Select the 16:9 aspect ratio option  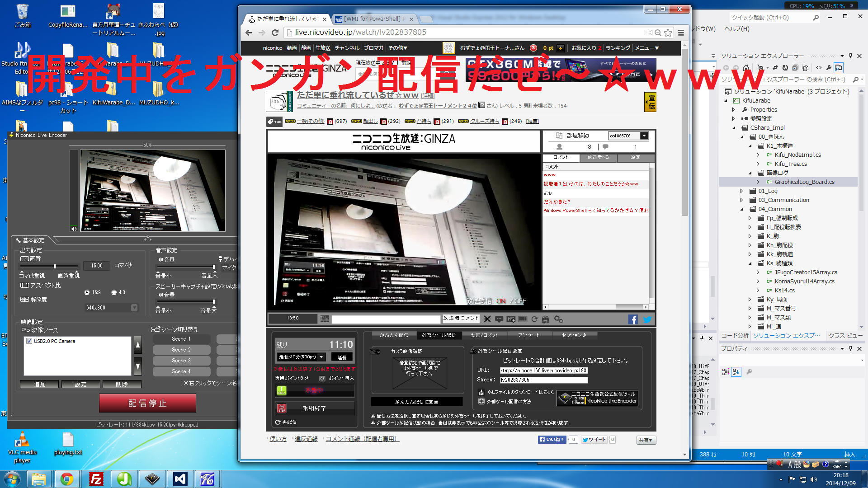pyautogui.click(x=87, y=292)
